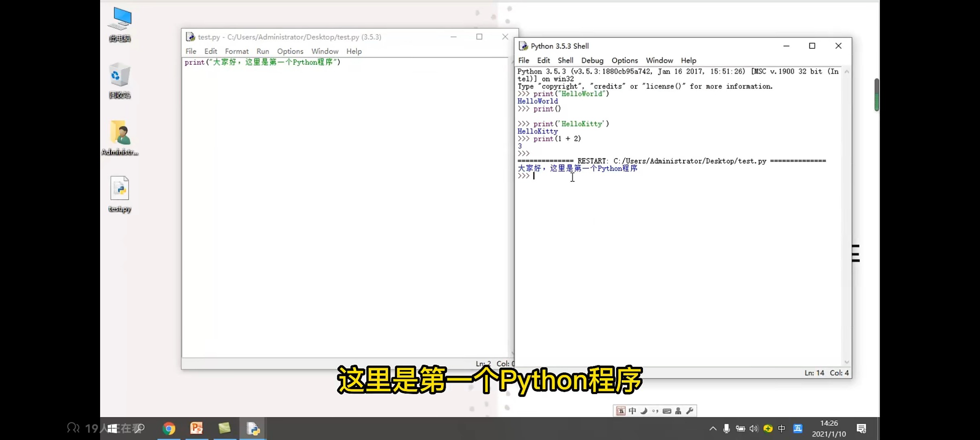Click the microphone icon in system tray

coord(726,429)
